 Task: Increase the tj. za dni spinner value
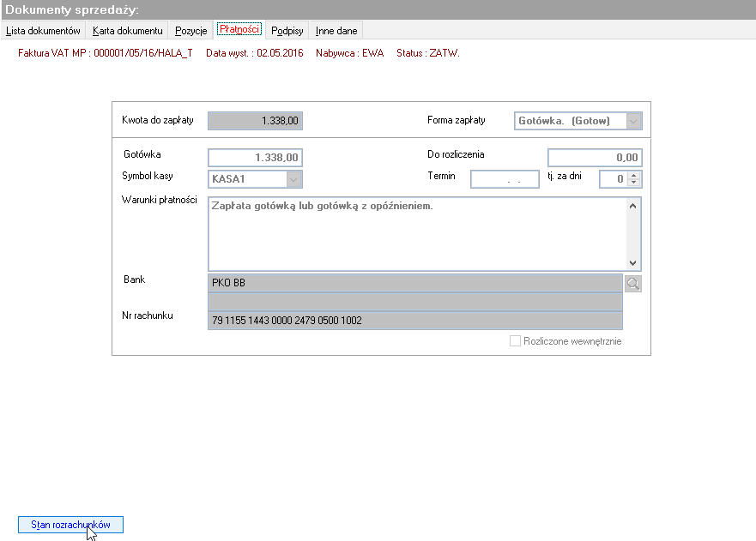pos(634,176)
